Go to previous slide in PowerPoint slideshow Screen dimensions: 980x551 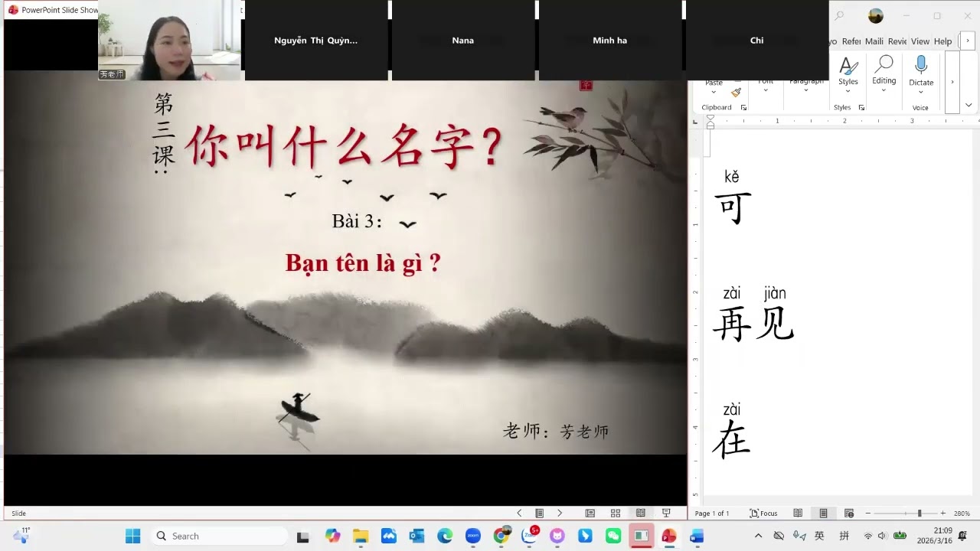coord(519,513)
